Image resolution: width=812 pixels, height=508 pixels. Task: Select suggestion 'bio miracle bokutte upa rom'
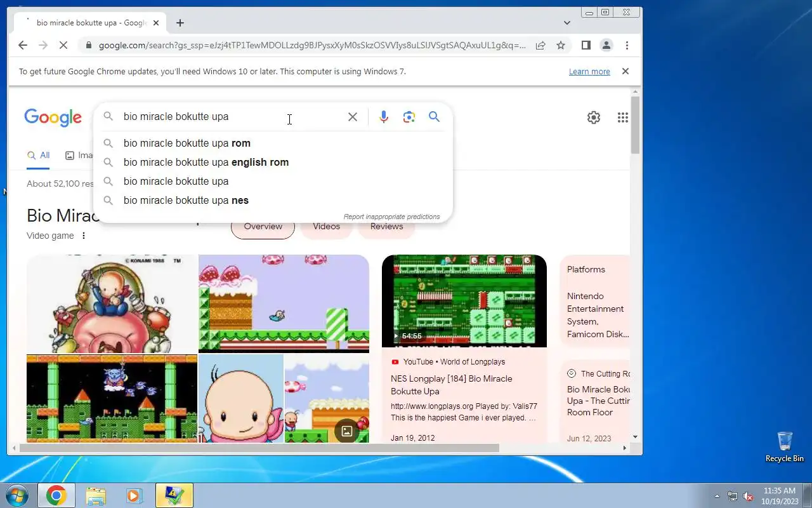pyautogui.click(x=273, y=143)
